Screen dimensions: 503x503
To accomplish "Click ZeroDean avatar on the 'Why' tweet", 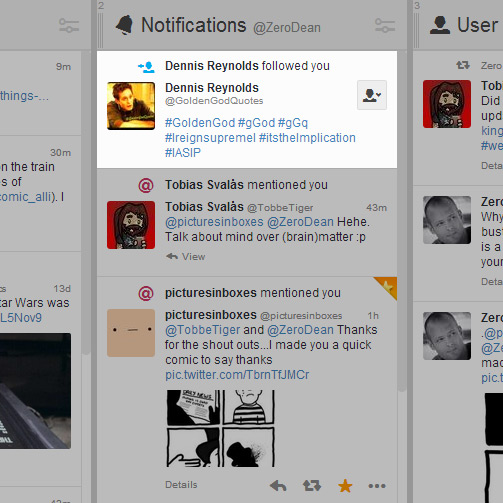I will [x=447, y=220].
